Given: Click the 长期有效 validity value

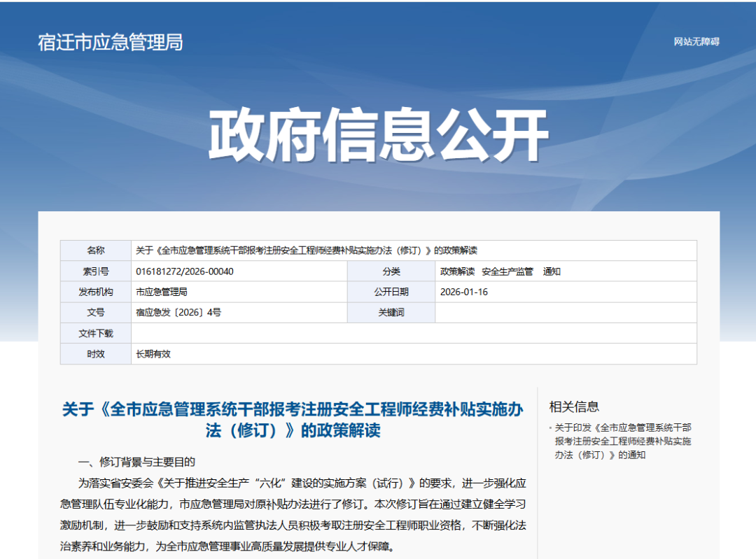Looking at the screenshot, I should (x=153, y=354).
